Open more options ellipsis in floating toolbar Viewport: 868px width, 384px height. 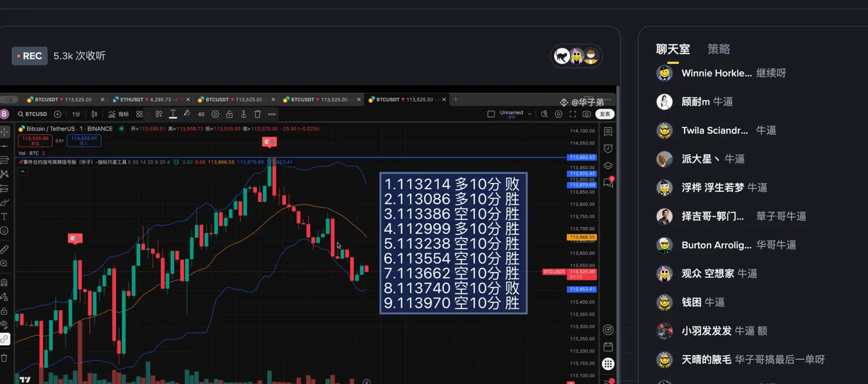pos(272,114)
